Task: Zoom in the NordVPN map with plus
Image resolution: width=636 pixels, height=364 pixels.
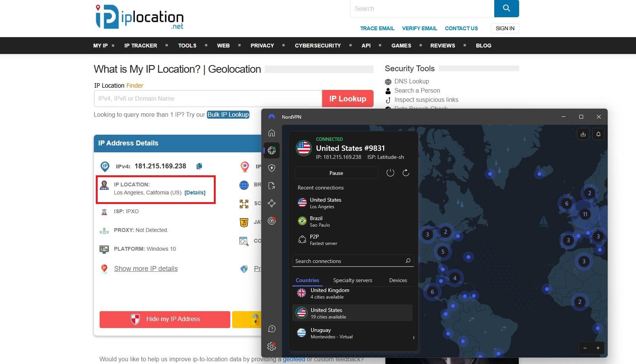Action: pyautogui.click(x=598, y=348)
